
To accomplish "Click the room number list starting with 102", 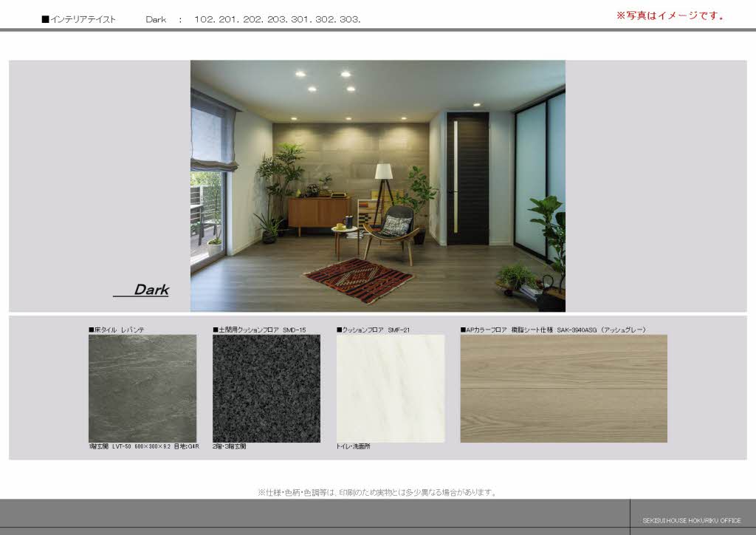I will [278, 20].
